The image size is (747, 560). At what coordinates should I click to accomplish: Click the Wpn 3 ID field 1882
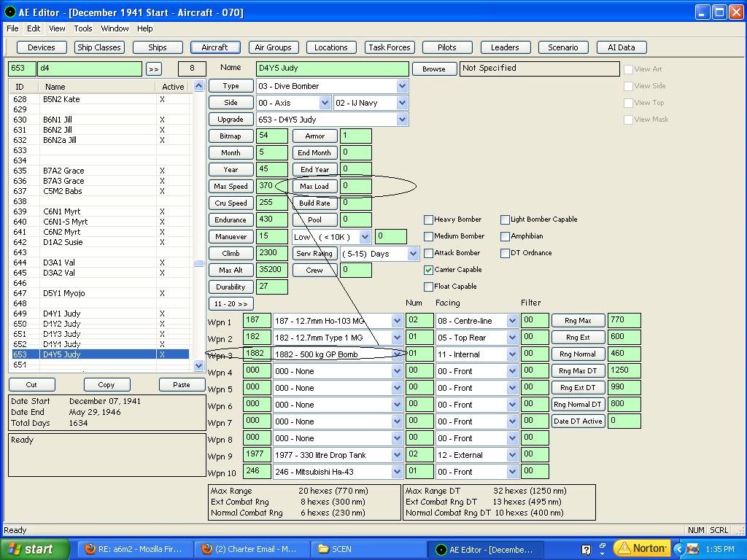click(258, 354)
